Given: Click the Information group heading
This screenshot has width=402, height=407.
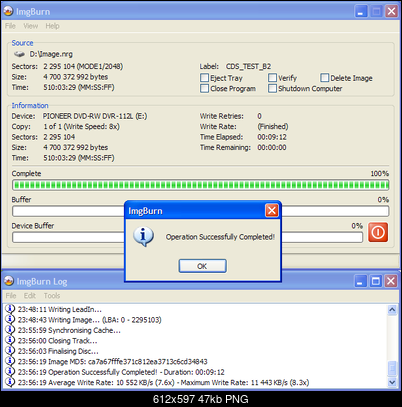Looking at the screenshot, I should tap(30, 105).
